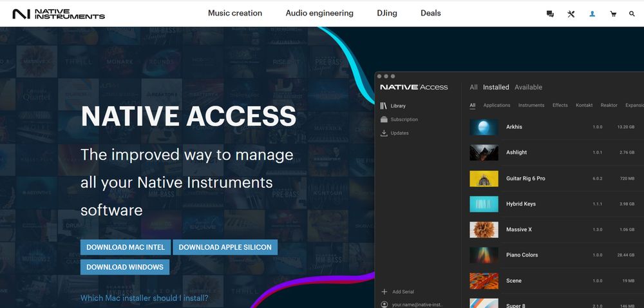Click the Add Serial label
644x308 pixels.
click(x=403, y=292)
